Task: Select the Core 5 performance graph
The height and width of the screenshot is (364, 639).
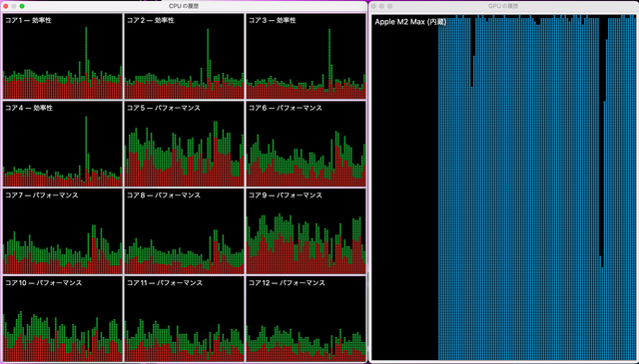Action: point(184,144)
